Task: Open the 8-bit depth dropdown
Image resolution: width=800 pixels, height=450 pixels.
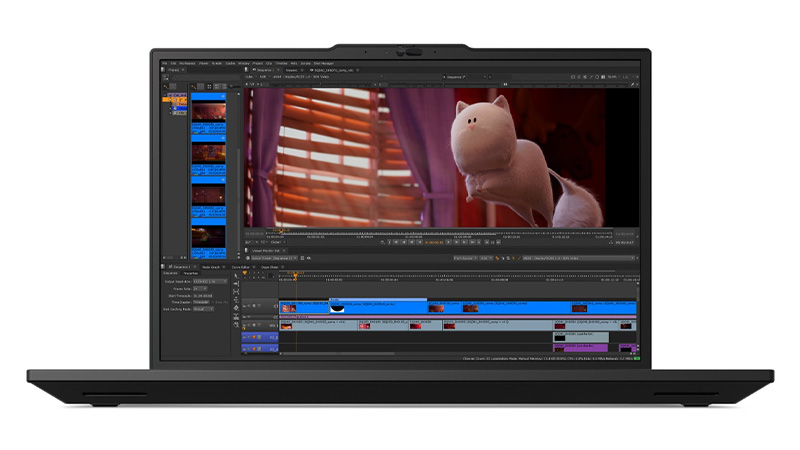Action: 486,258
